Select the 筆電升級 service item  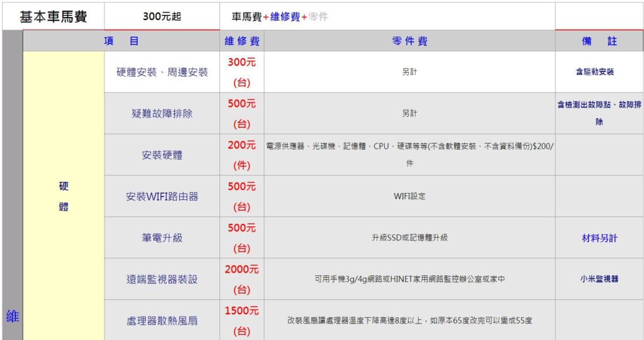(x=162, y=238)
